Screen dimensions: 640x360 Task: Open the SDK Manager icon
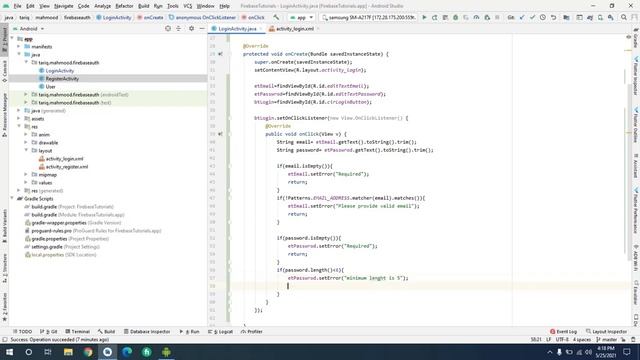pyautogui.click(x=611, y=18)
